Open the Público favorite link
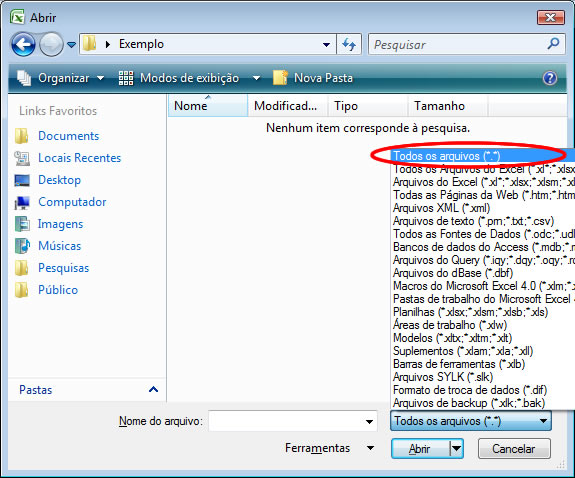Image resolution: width=575 pixels, height=478 pixels. [58, 290]
